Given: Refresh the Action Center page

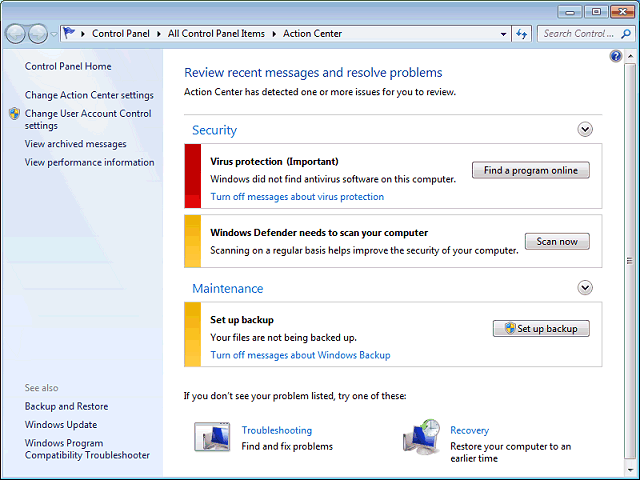Looking at the screenshot, I should coord(522,34).
